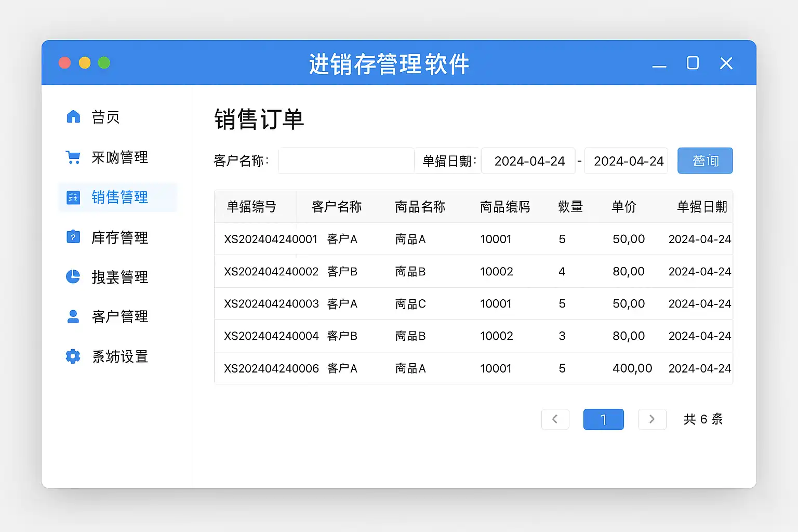This screenshot has width=798, height=532.
Task: Click the yellow traffic light button
Action: 85,63
